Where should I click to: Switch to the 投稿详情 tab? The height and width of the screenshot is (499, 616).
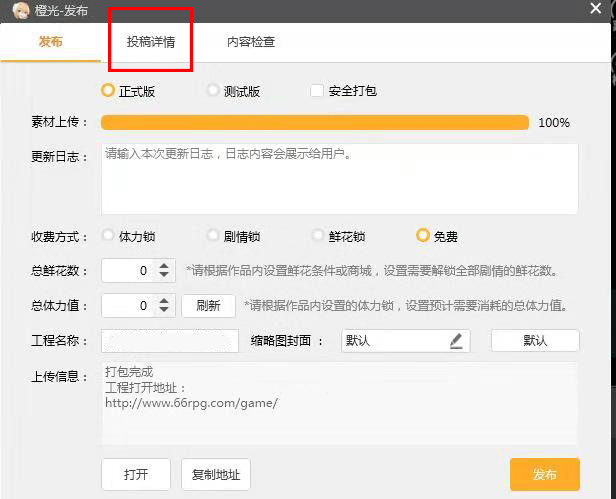150,42
